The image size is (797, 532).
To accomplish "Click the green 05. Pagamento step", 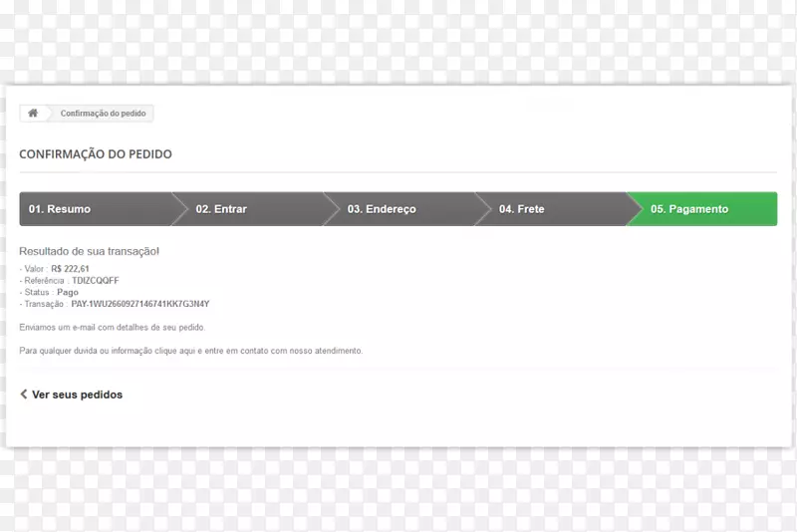I will [689, 209].
